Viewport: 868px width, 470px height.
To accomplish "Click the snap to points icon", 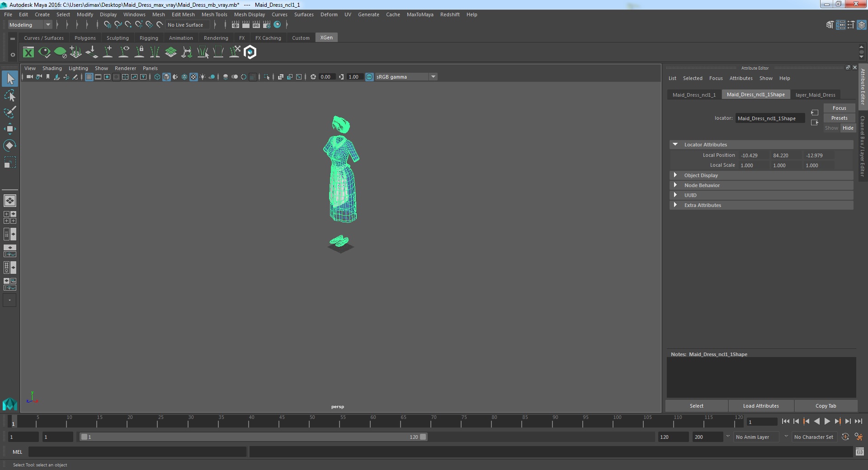I will pos(128,25).
